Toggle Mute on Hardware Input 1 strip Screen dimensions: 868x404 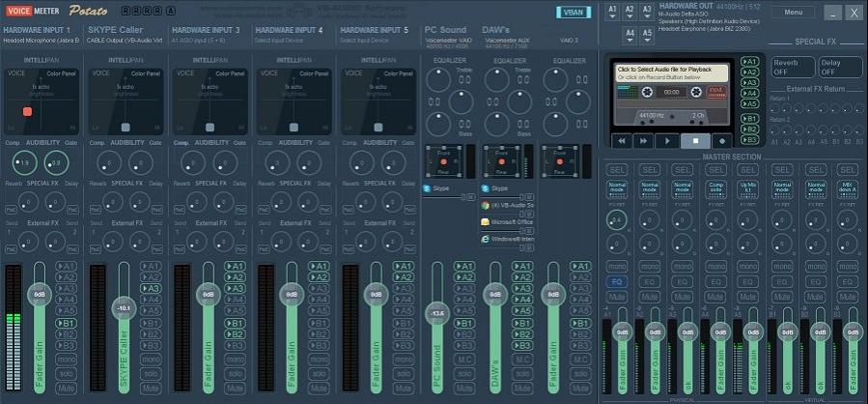pos(66,386)
